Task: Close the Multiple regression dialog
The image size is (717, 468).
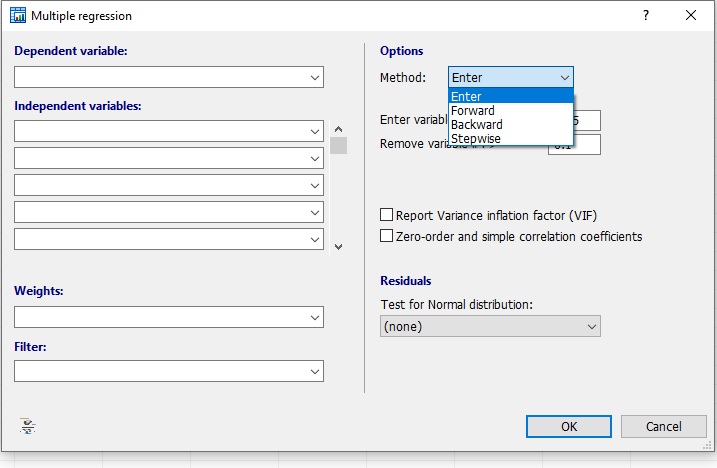Action: click(x=691, y=16)
